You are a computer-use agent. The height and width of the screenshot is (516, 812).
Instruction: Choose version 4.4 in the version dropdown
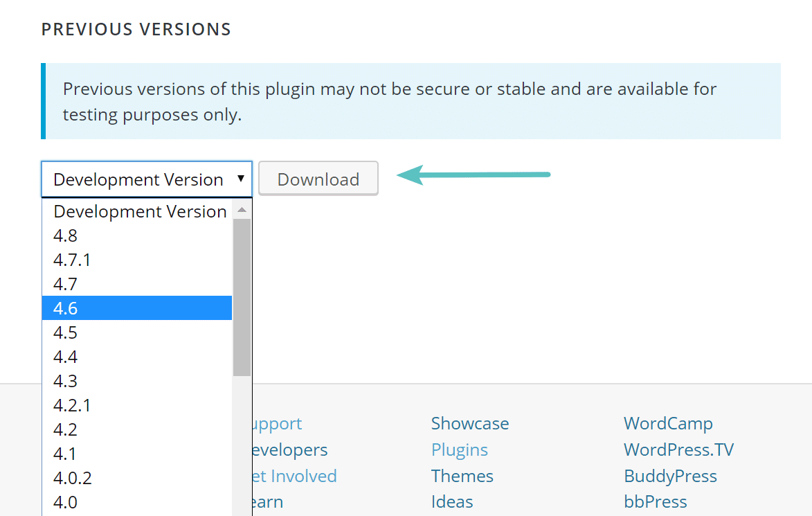pos(65,356)
